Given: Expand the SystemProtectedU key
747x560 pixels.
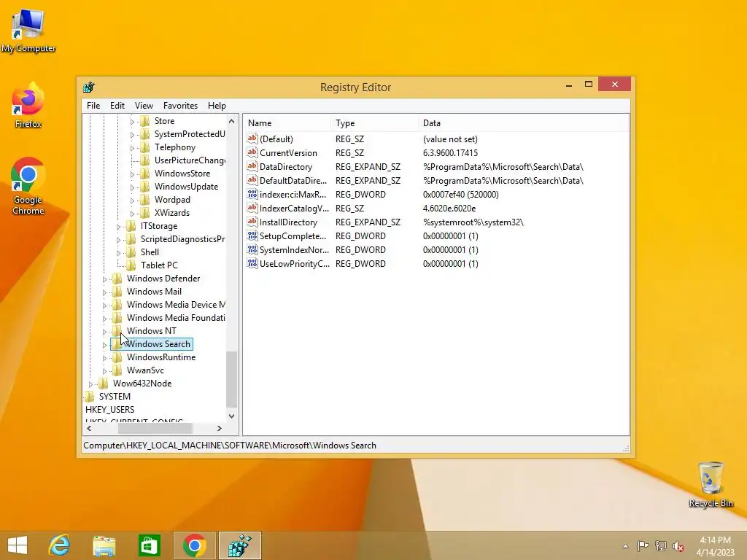Looking at the screenshot, I should tap(133, 135).
